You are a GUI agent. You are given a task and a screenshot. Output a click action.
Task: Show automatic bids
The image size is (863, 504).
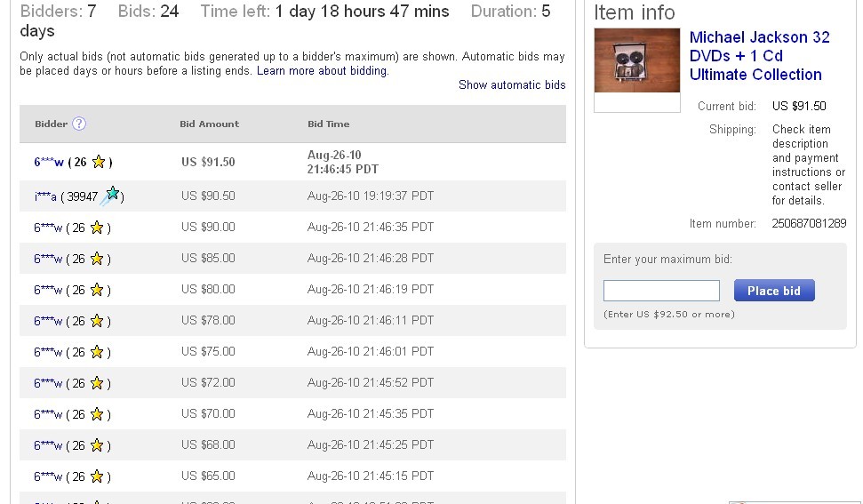pyautogui.click(x=512, y=85)
